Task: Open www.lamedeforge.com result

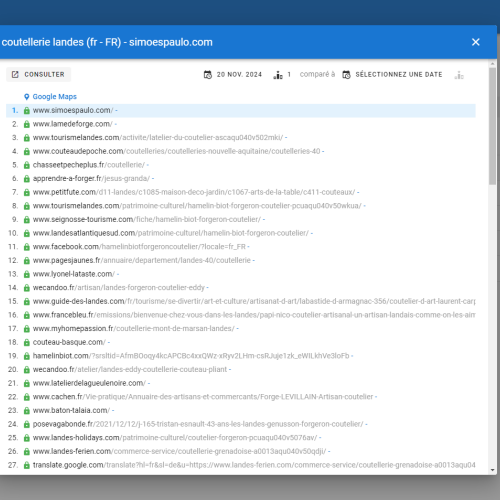Action: point(73,124)
